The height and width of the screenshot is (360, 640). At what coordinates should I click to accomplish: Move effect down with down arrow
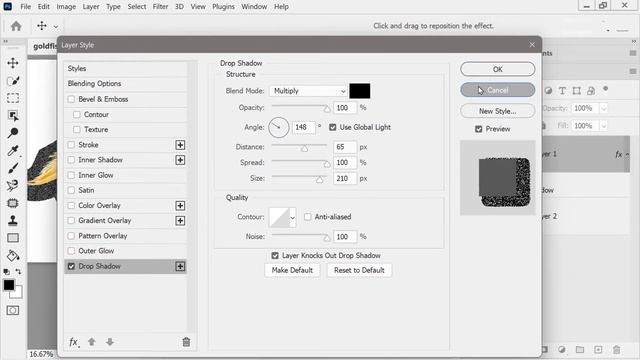[110, 342]
